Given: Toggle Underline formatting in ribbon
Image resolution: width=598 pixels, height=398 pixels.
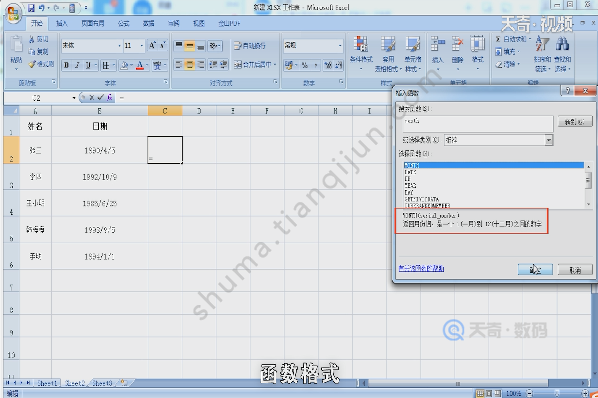Looking at the screenshot, I should tap(88, 66).
